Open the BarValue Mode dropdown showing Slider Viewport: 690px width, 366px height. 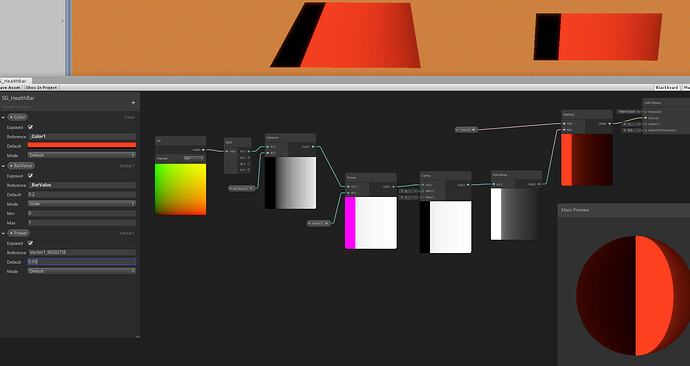[81, 204]
